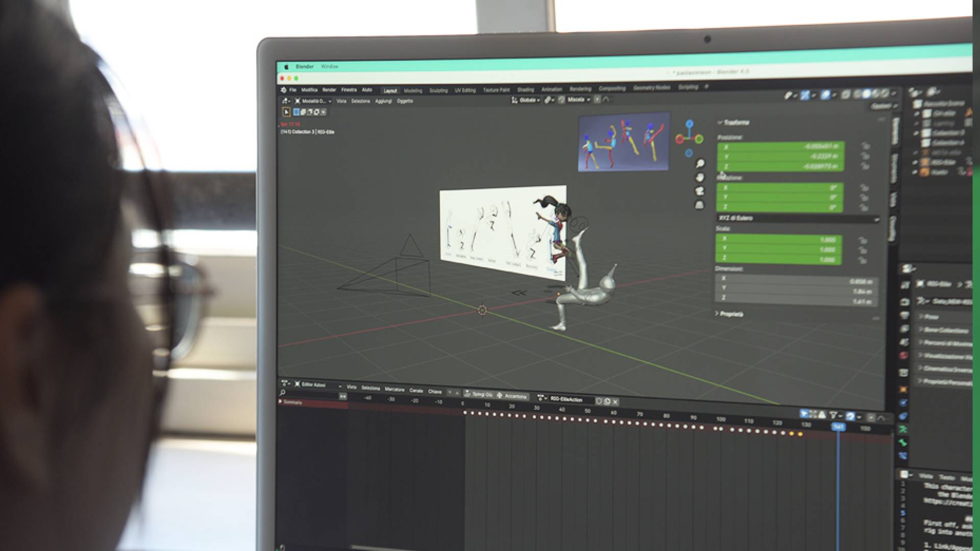Open the tool properties tab icon
This screenshot has width=980, height=551.
pyautogui.click(x=905, y=285)
